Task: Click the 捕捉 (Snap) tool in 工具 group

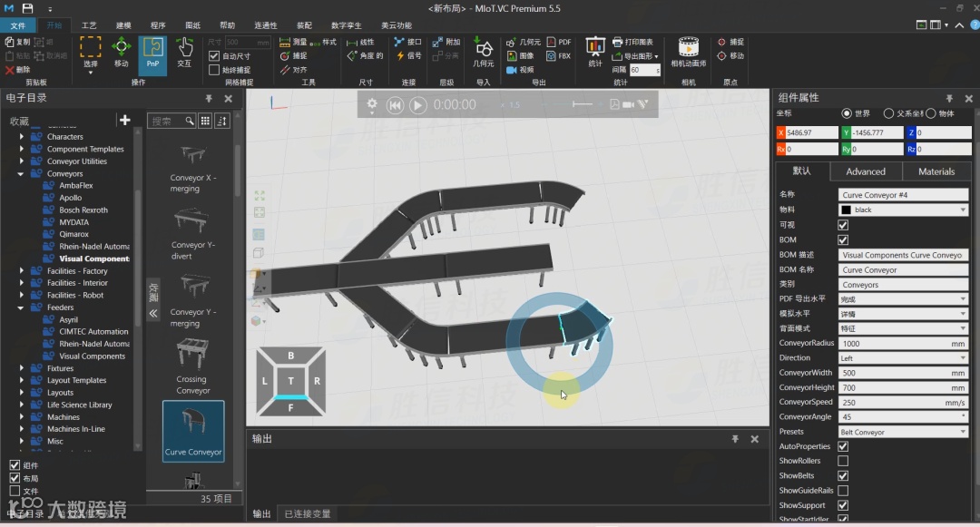Action: point(292,55)
